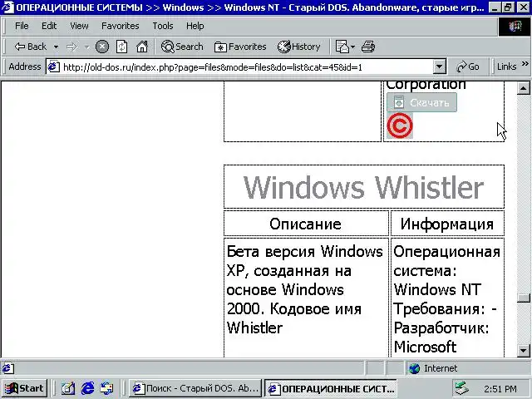Open the File menu

[22, 26]
